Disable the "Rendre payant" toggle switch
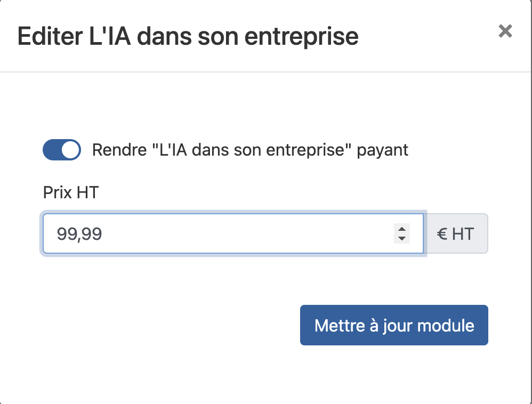 (61, 150)
